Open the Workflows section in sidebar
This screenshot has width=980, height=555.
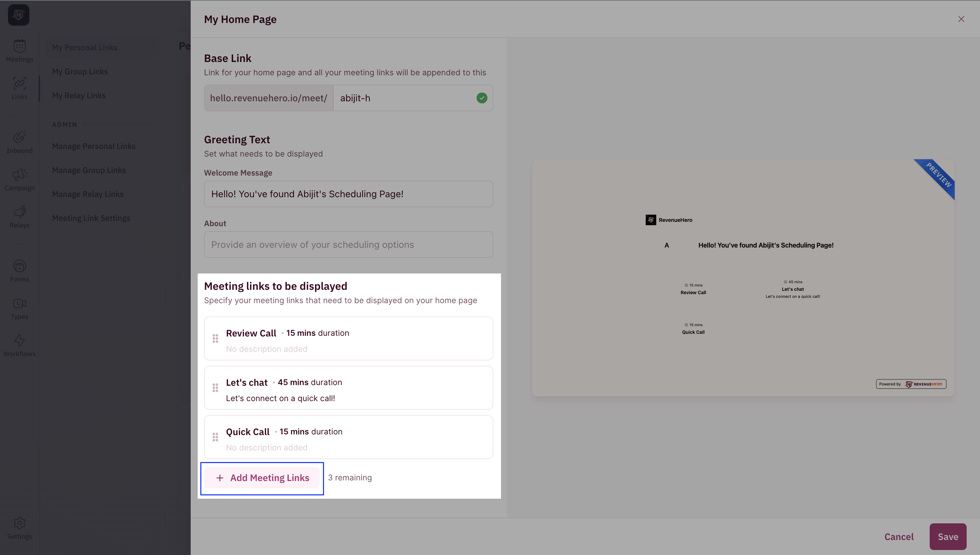click(19, 346)
